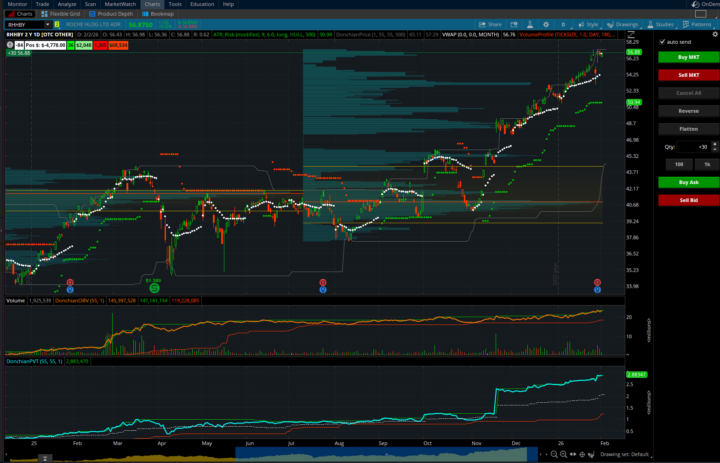
Task: Click the position bubble circle icon
Action: tap(10, 45)
